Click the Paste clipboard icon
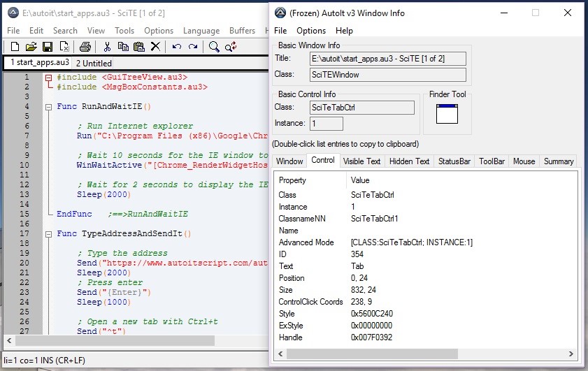 click(x=139, y=47)
